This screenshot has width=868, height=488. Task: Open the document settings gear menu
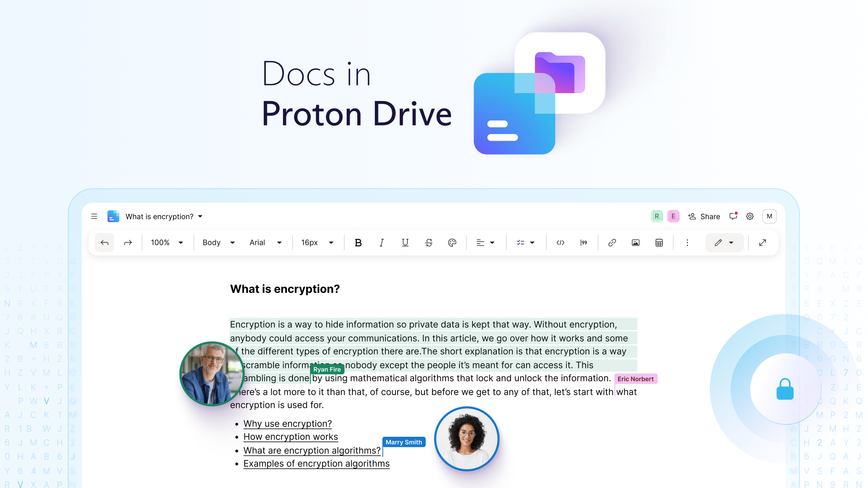[750, 216]
